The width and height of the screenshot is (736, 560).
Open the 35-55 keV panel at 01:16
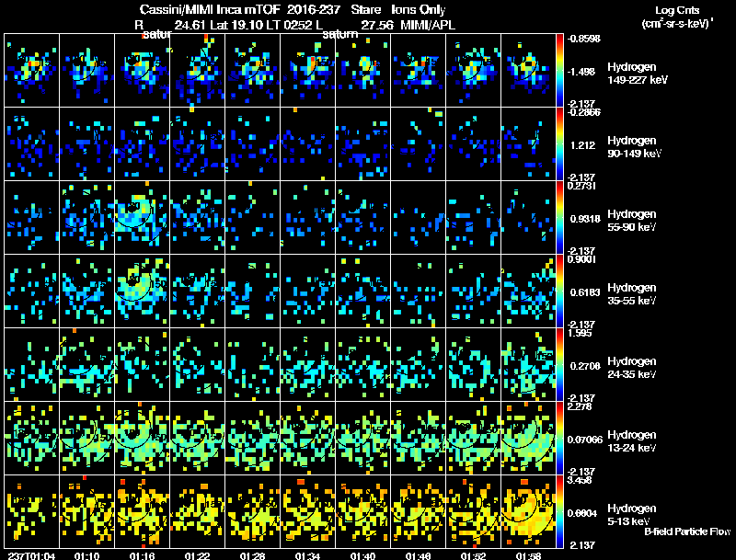point(142,291)
